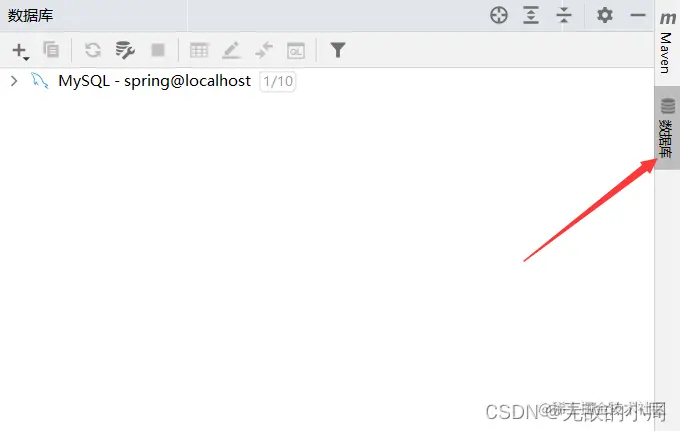Open the QL query console icon
This screenshot has width=680, height=431.
296,51
